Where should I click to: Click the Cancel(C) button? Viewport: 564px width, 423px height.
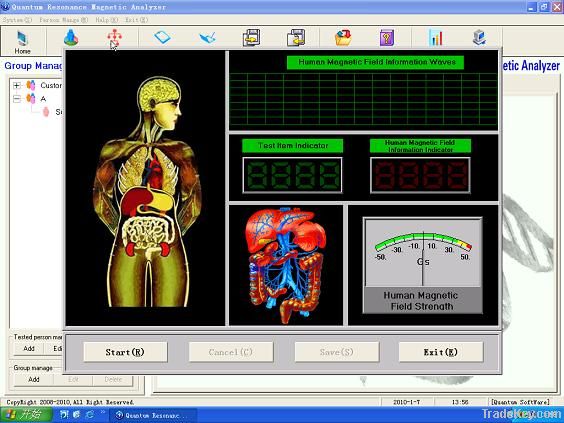[231, 352]
